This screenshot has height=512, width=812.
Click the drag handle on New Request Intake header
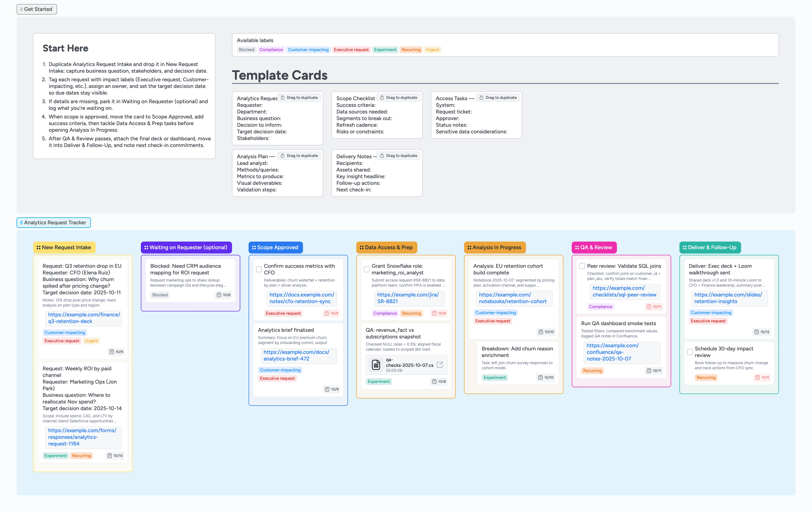tap(38, 247)
